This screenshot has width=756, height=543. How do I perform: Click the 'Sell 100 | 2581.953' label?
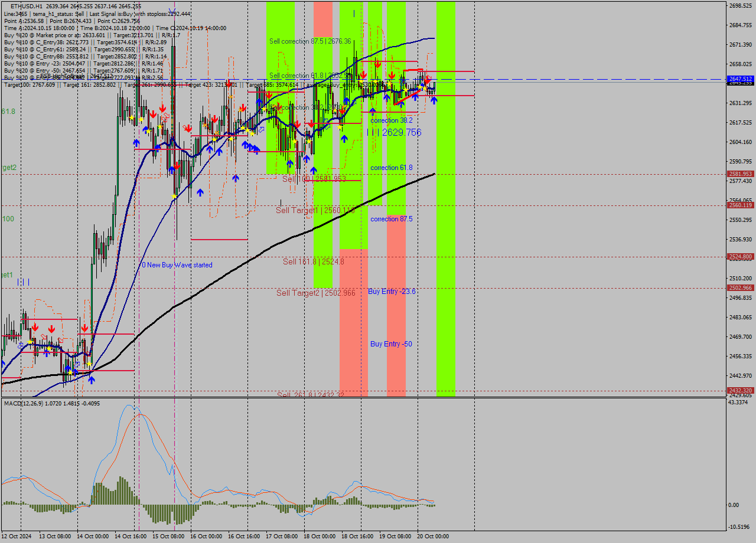[x=314, y=178]
